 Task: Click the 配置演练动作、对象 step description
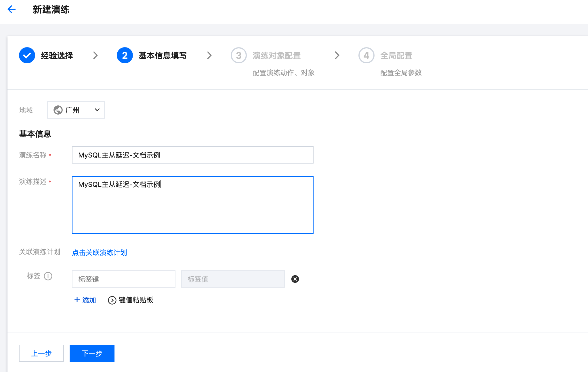284,73
